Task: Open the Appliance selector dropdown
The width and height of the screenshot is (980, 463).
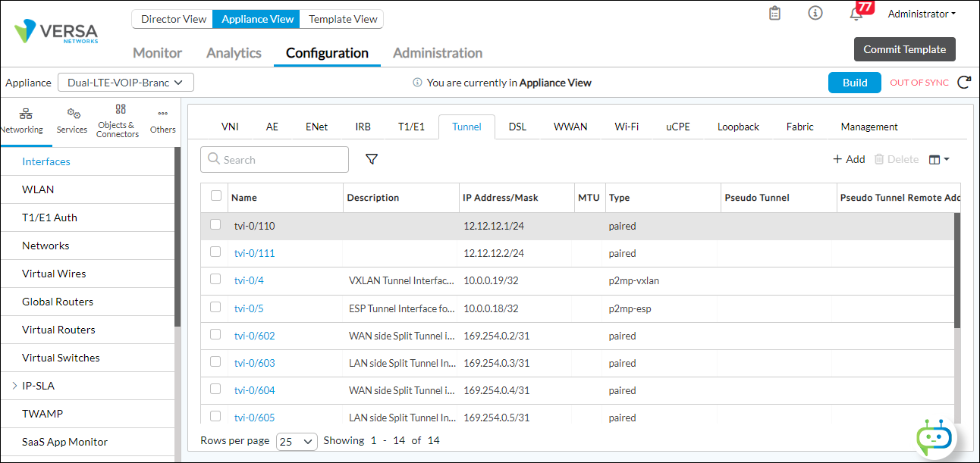Action: pos(126,83)
